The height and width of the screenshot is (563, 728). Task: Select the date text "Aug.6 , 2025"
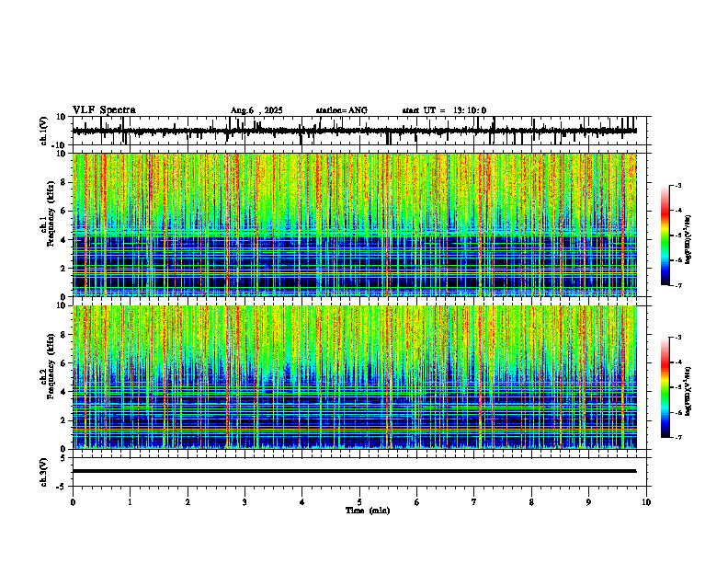256,110
